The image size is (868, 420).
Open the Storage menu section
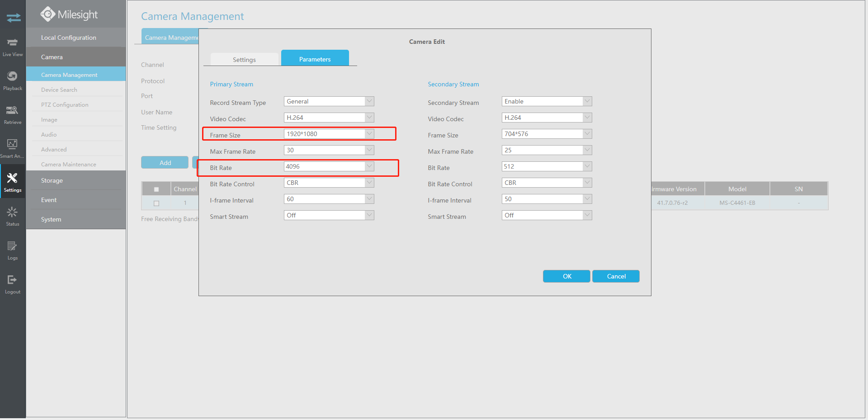(x=76, y=180)
